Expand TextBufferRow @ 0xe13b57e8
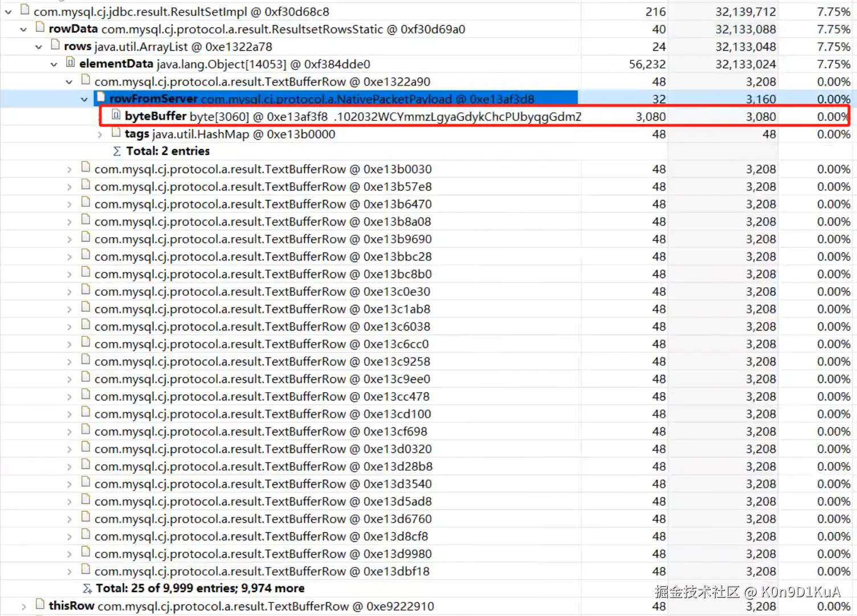This screenshot has height=616, width=857. coord(69,187)
